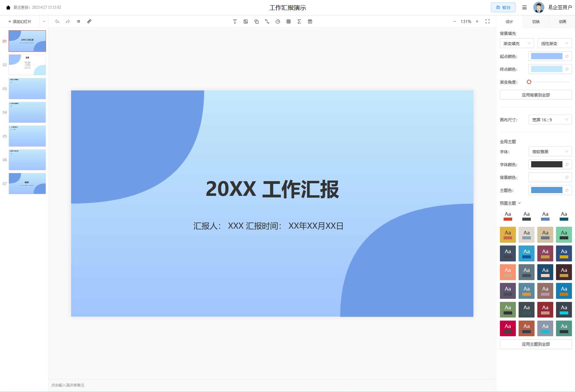Click the 易企签用户 user name
This screenshot has width=575, height=392.
[x=560, y=7]
